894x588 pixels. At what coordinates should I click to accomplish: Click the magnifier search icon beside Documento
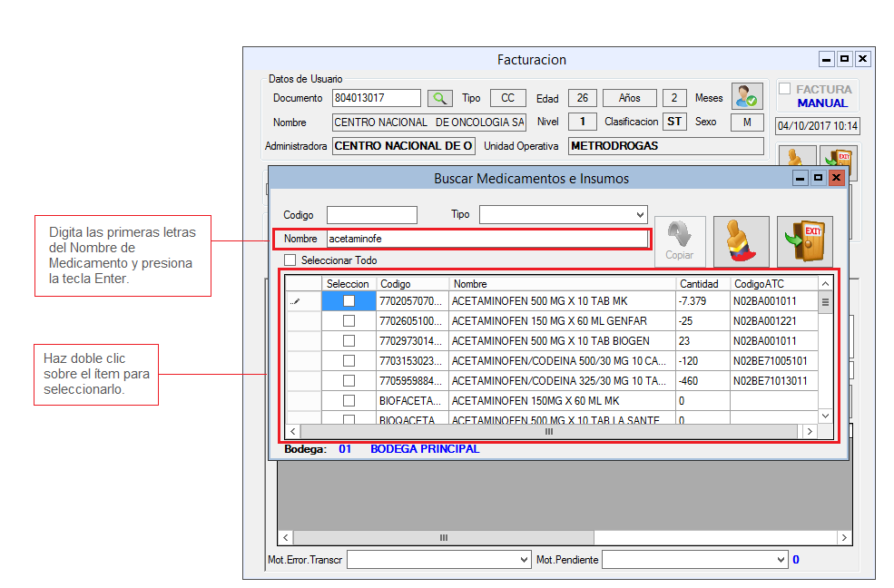point(439,98)
